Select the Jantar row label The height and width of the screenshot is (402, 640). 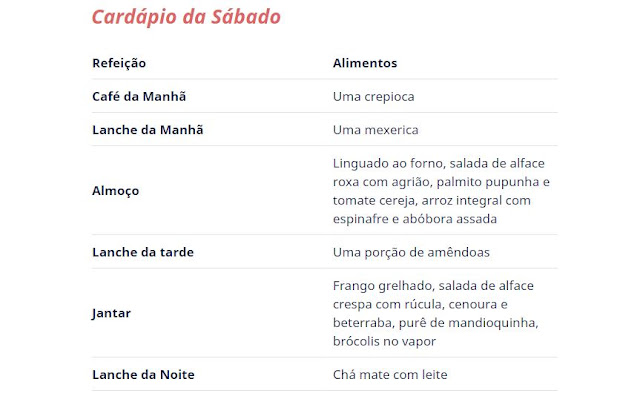tap(111, 313)
